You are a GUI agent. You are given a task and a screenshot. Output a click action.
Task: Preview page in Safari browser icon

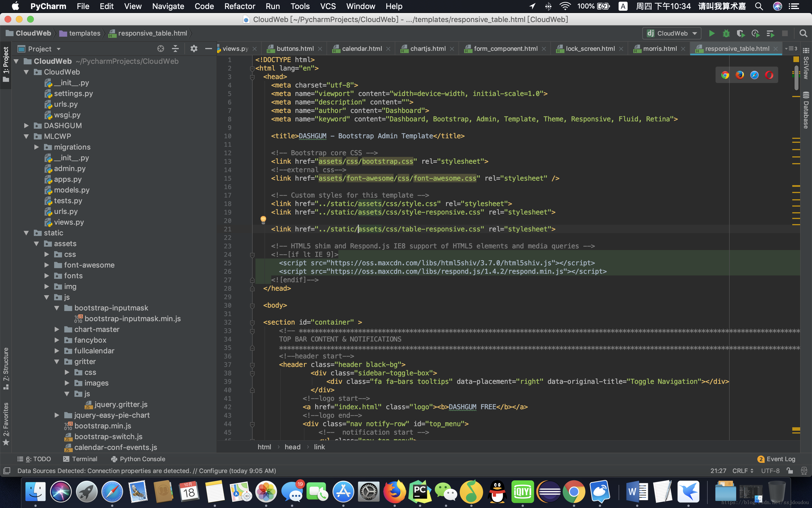754,75
